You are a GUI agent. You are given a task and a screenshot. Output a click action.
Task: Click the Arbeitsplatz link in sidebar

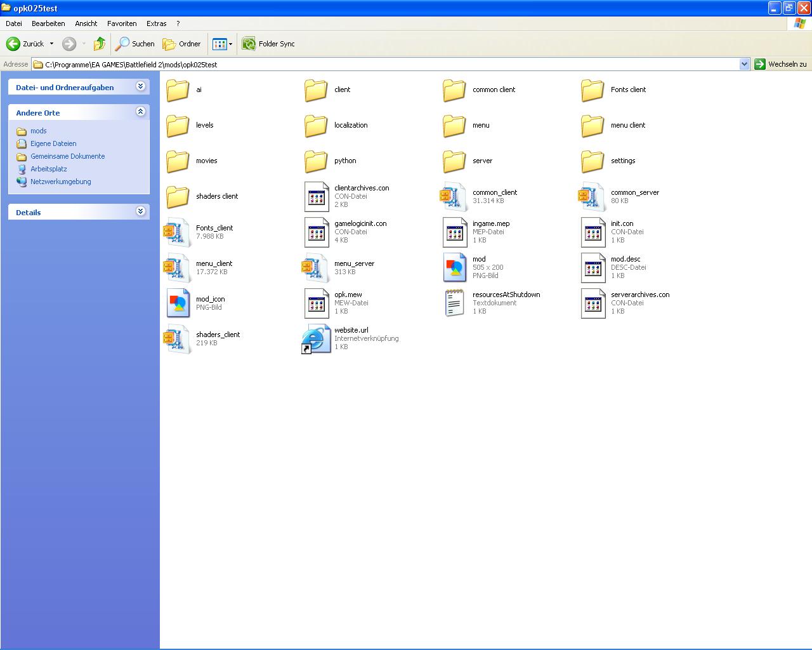pyautogui.click(x=49, y=169)
